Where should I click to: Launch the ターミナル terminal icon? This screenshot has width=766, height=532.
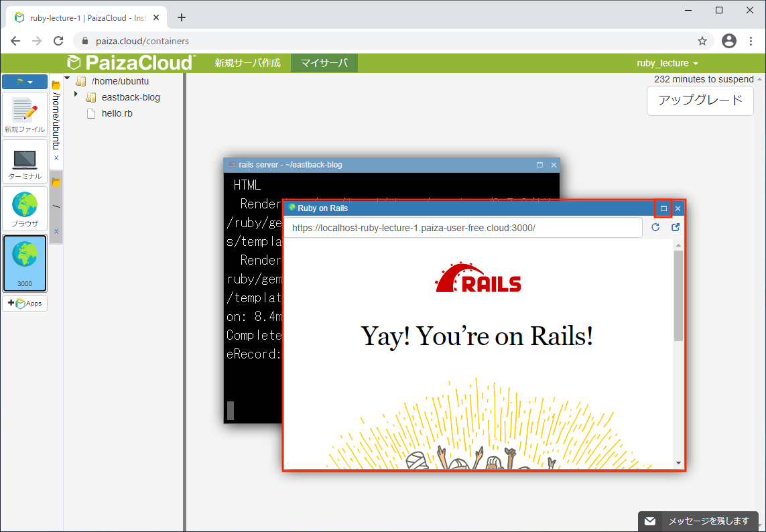[25, 162]
